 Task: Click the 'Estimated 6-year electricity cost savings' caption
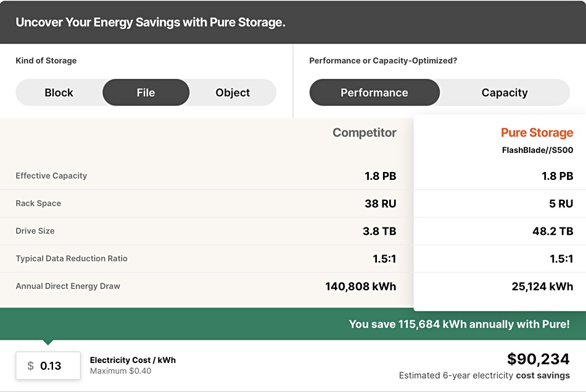pos(484,375)
